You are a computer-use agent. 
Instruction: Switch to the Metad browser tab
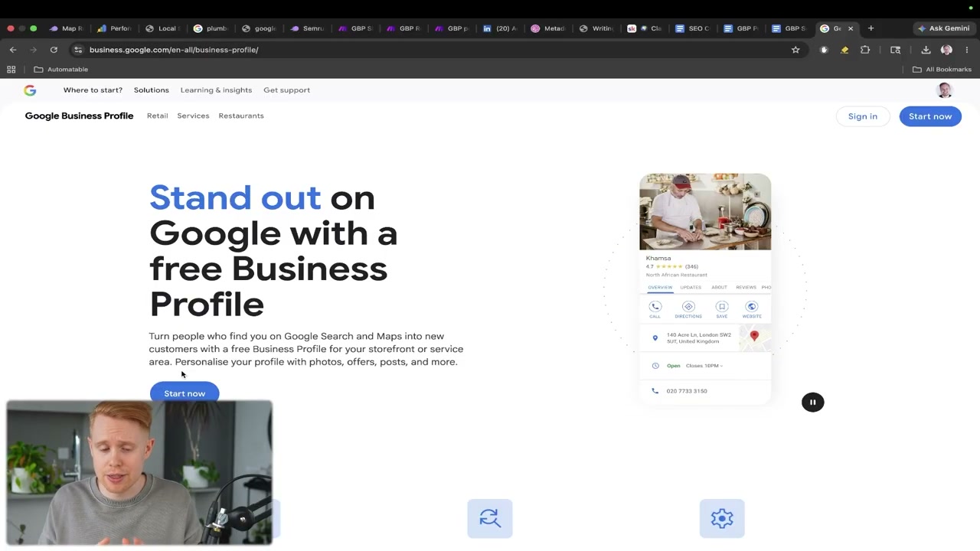pyautogui.click(x=548, y=28)
